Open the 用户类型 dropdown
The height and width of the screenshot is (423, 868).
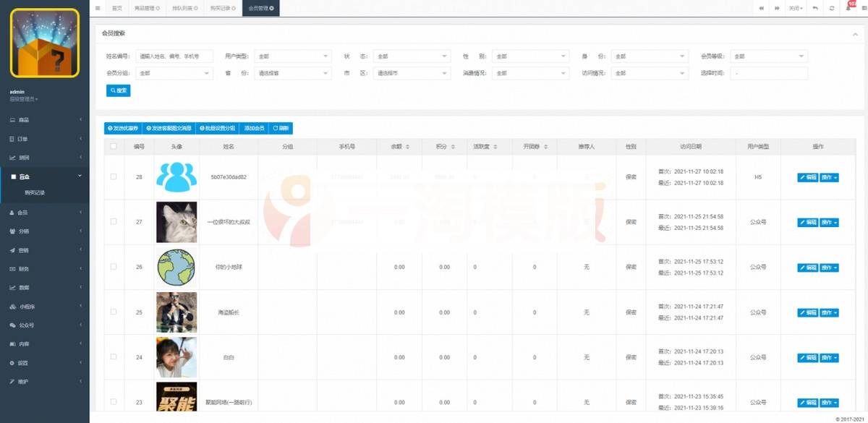tap(292, 56)
